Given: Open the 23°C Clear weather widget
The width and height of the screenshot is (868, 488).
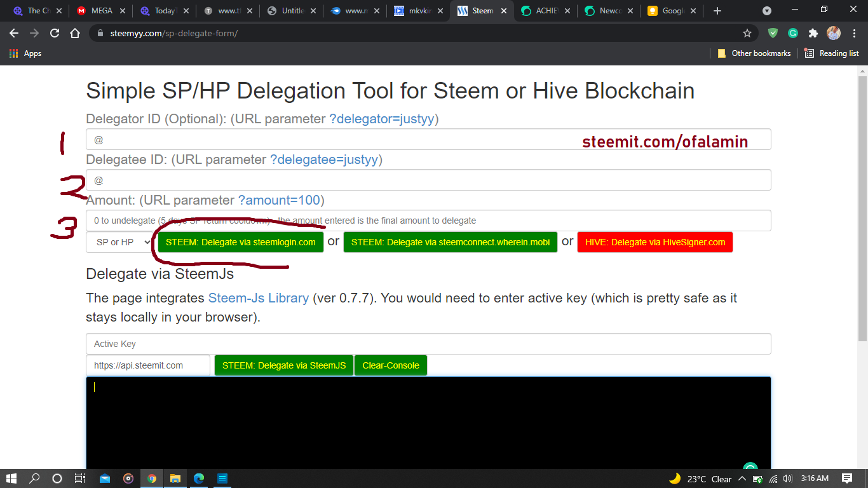Looking at the screenshot, I should click(x=701, y=478).
